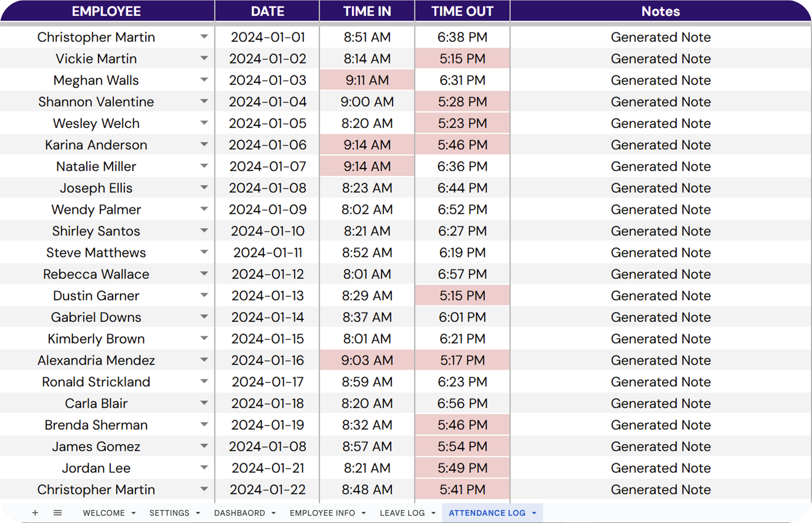Click the Joseph Ellis name cell
Image resolution: width=812 pixels, height=523 pixels.
pos(96,188)
